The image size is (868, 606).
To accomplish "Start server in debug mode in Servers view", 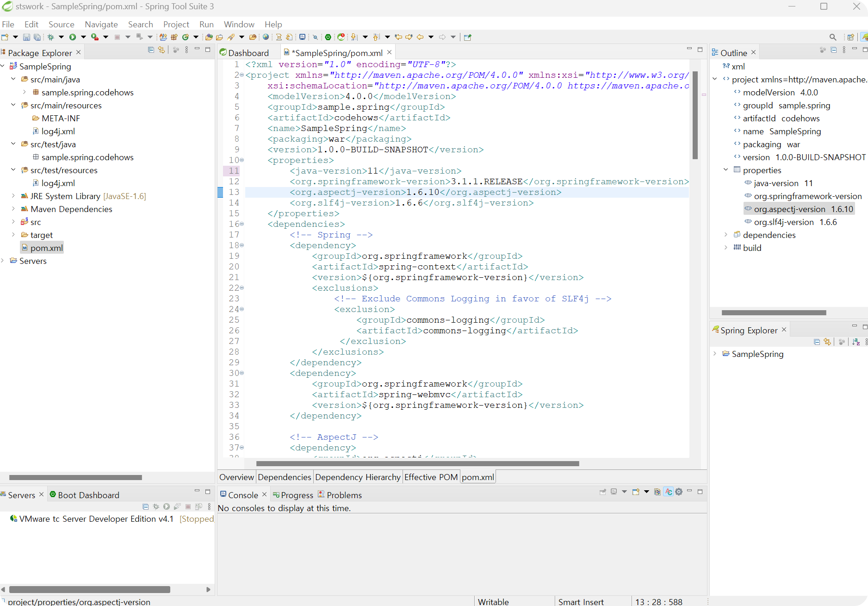I will pos(156,507).
